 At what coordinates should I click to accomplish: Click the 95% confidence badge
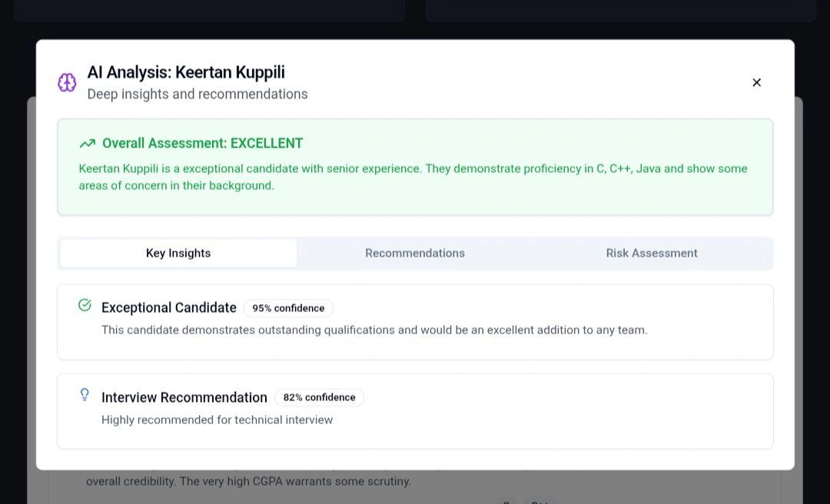click(288, 308)
